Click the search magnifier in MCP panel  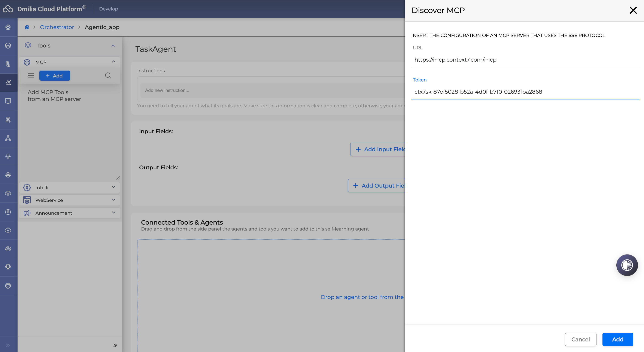[x=108, y=76]
